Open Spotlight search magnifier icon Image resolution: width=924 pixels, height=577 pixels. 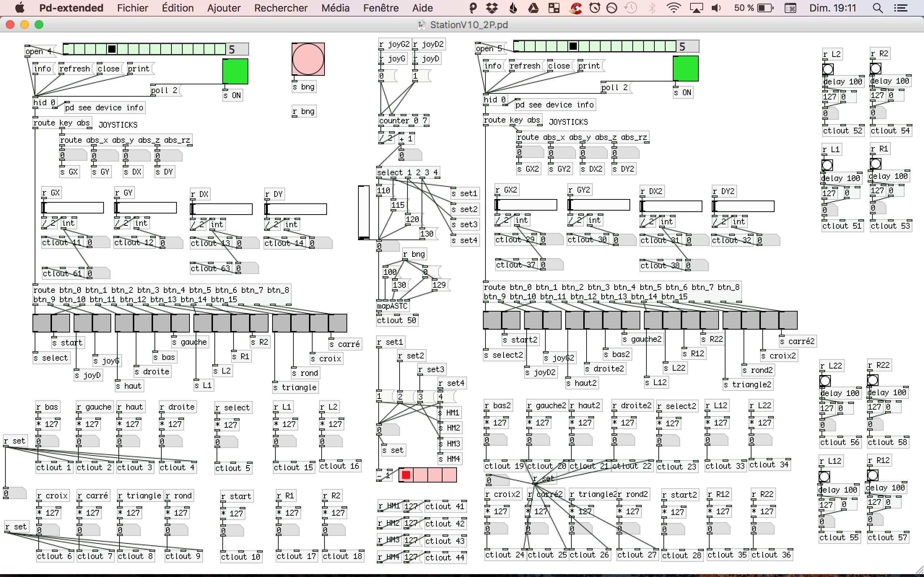coord(877,8)
